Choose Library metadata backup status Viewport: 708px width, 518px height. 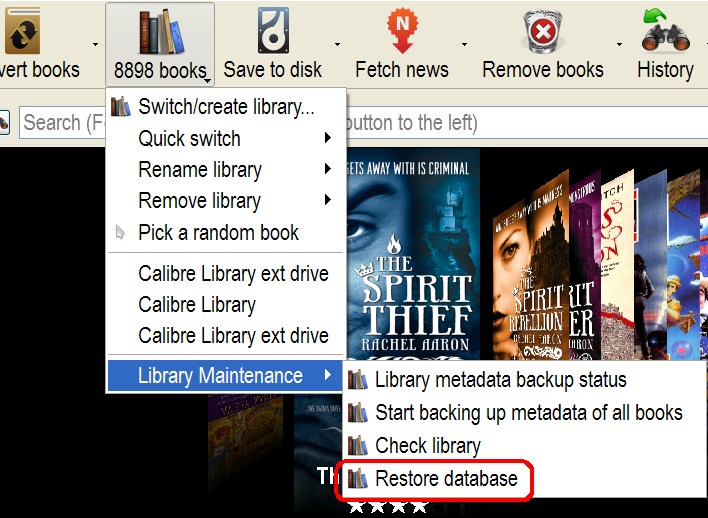pyautogui.click(x=524, y=380)
